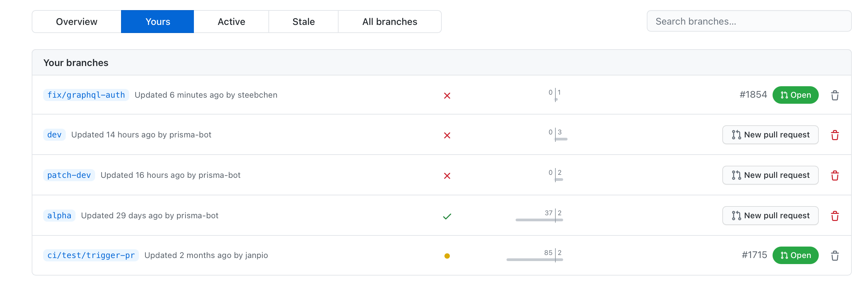Screen dimensions: 868x289
Task: Open the All branches tab
Action: click(x=389, y=21)
